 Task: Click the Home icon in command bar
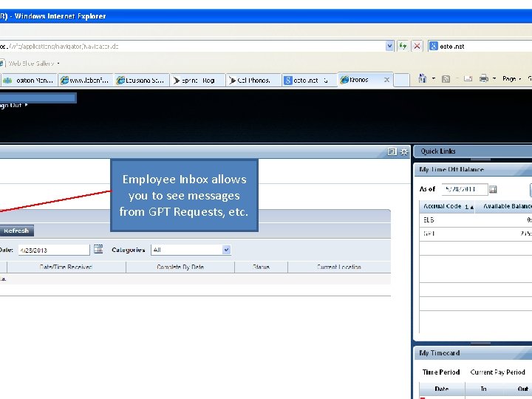[423, 79]
